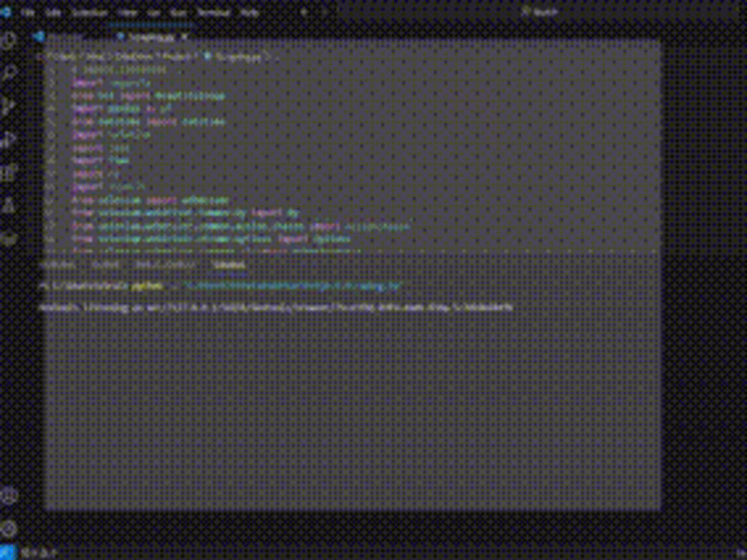Open the Run and Debug view
The width and height of the screenshot is (747, 560).
(x=9, y=139)
